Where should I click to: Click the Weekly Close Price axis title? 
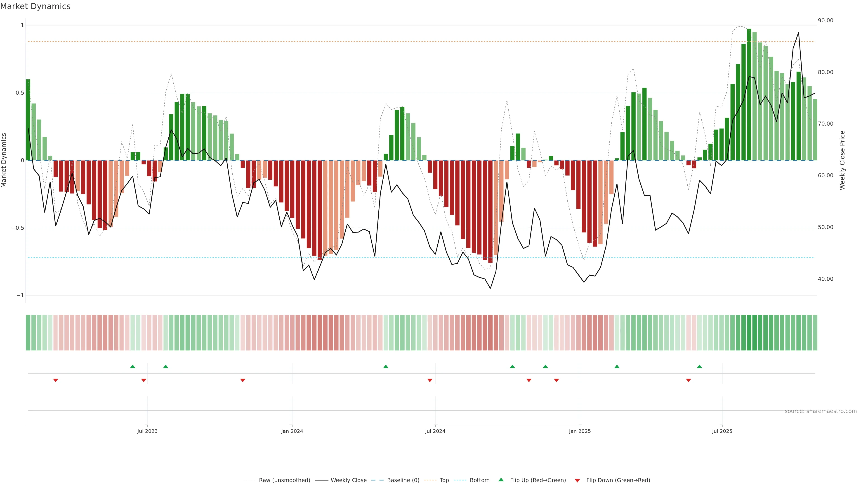[x=842, y=160]
